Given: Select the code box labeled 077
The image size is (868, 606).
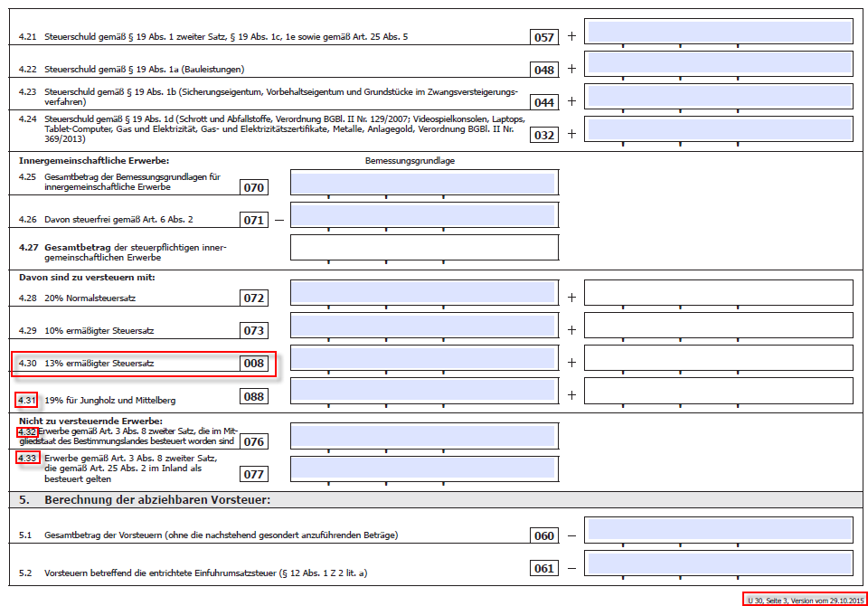Looking at the screenshot, I should pyautogui.click(x=254, y=474).
